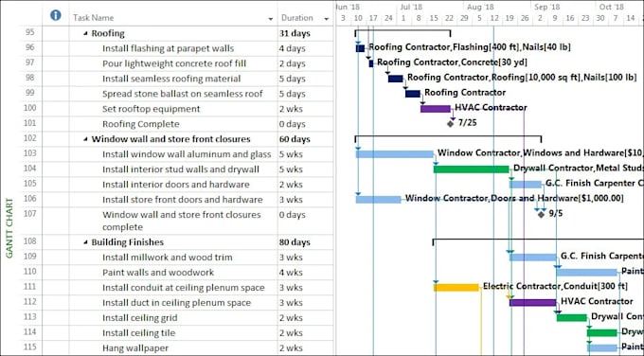Image resolution: width=644 pixels, height=356 pixels.
Task: Click the purple duct installation Gantt bar
Action: 533,303
